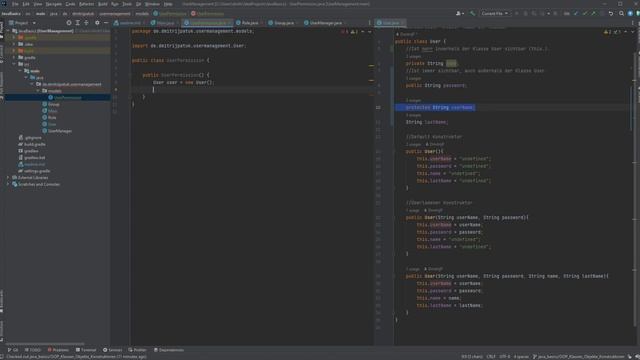Screen dimensions: 640x360
Task: Click the Git branch widget in status bar
Action: [x=578, y=357]
